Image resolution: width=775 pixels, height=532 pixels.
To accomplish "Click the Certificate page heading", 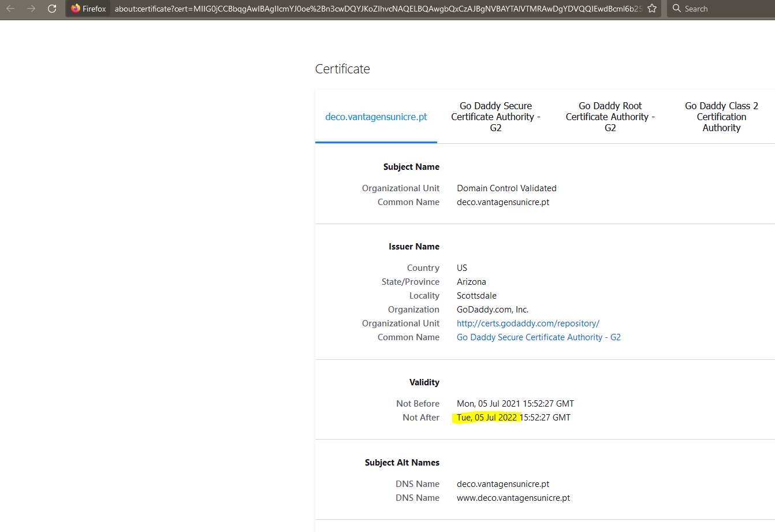I will click(342, 69).
